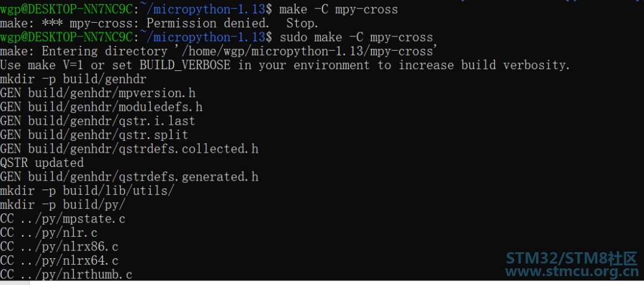Viewport: 644px width, 285px height.
Task: Click the 'qstrdefs.generated.h' line
Action: click(x=129, y=178)
